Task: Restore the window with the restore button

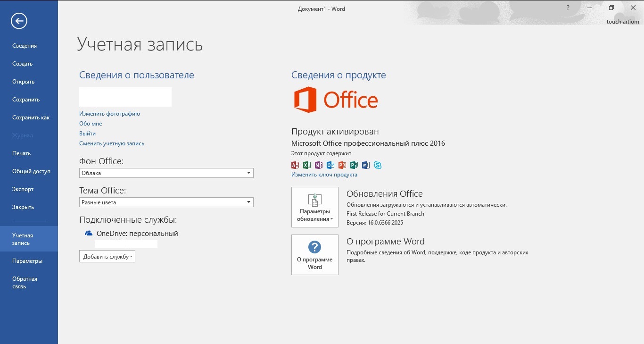Action: tap(611, 8)
